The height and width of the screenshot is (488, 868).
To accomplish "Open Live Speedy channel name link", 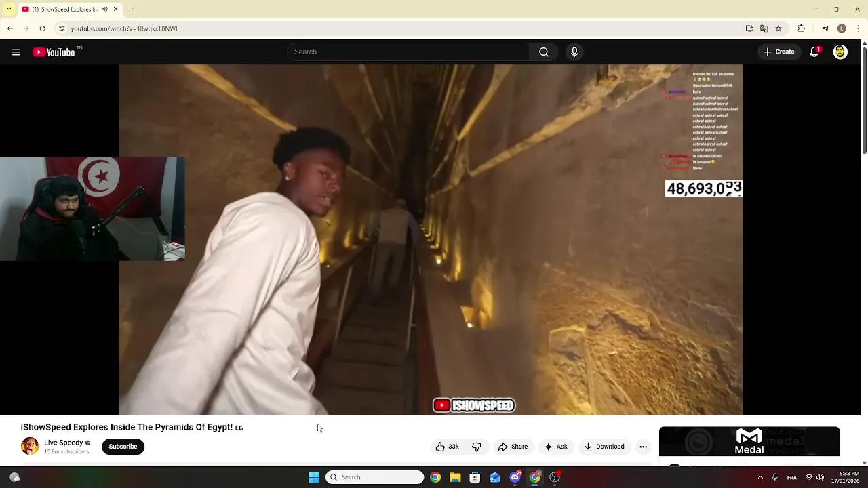I will tap(63, 443).
